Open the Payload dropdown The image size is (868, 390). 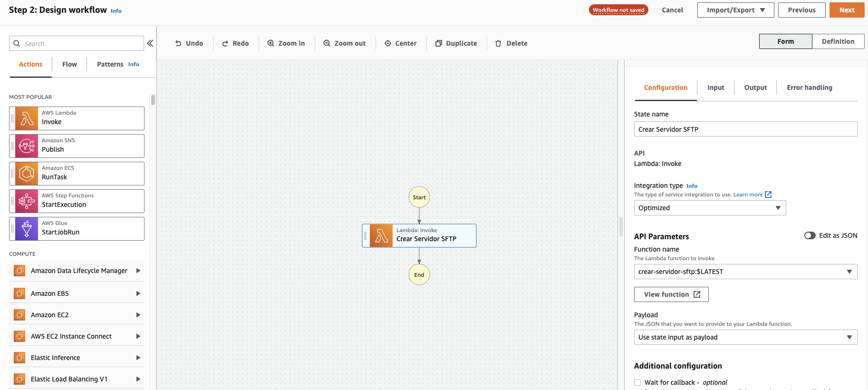[x=745, y=337]
